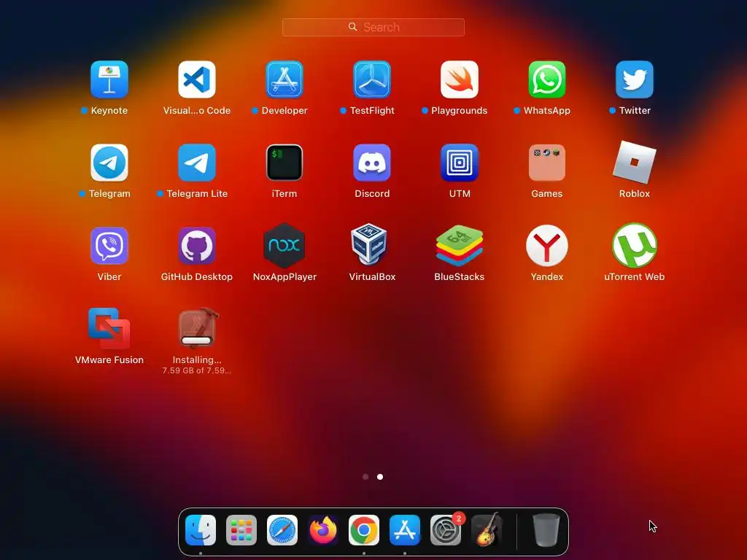Open Finder from the Dock

(x=201, y=530)
